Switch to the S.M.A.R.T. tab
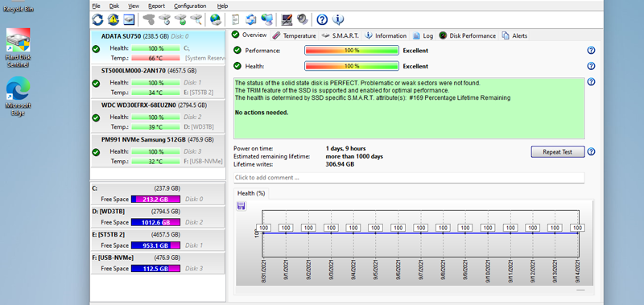Viewport: 644px width, 305px height. tap(341, 35)
